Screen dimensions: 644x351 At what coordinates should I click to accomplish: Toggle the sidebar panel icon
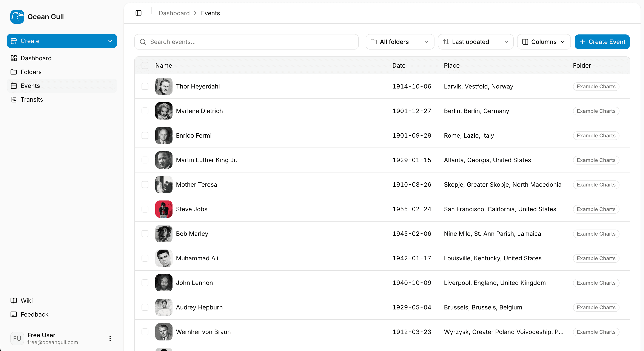point(139,13)
